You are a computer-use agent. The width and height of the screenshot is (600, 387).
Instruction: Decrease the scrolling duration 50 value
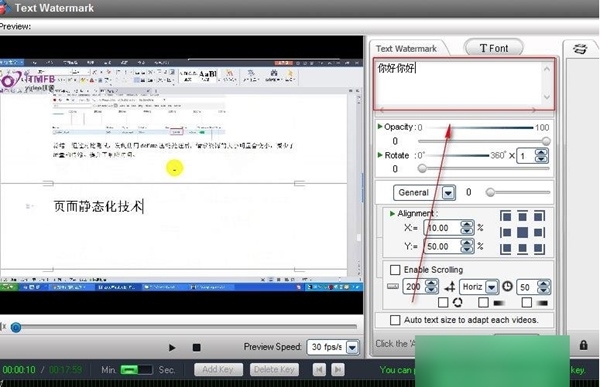point(543,291)
